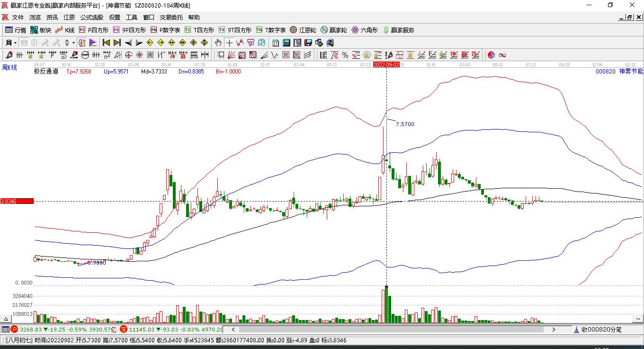Click the 000820 神雾节能 stock label

619,72
